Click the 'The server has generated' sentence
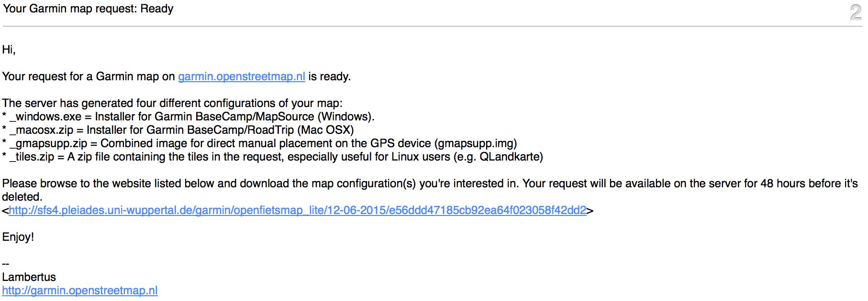Viewport: 868px width, 301px height. [172, 103]
